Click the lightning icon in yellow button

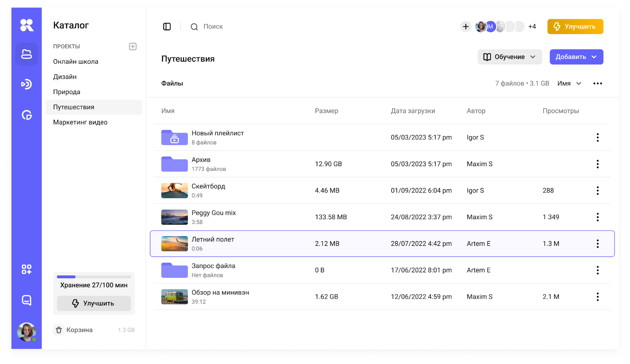pyautogui.click(x=557, y=27)
